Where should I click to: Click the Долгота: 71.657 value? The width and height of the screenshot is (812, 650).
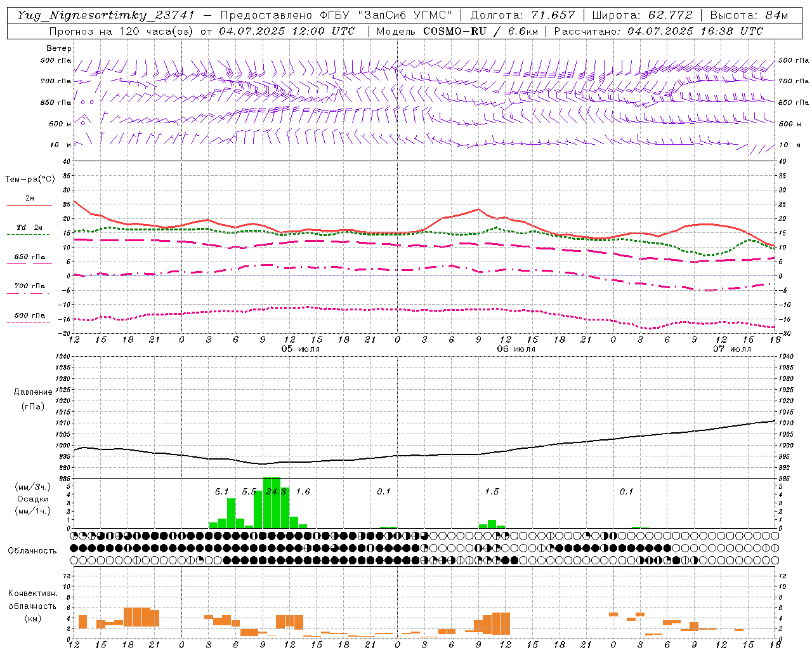click(523, 15)
